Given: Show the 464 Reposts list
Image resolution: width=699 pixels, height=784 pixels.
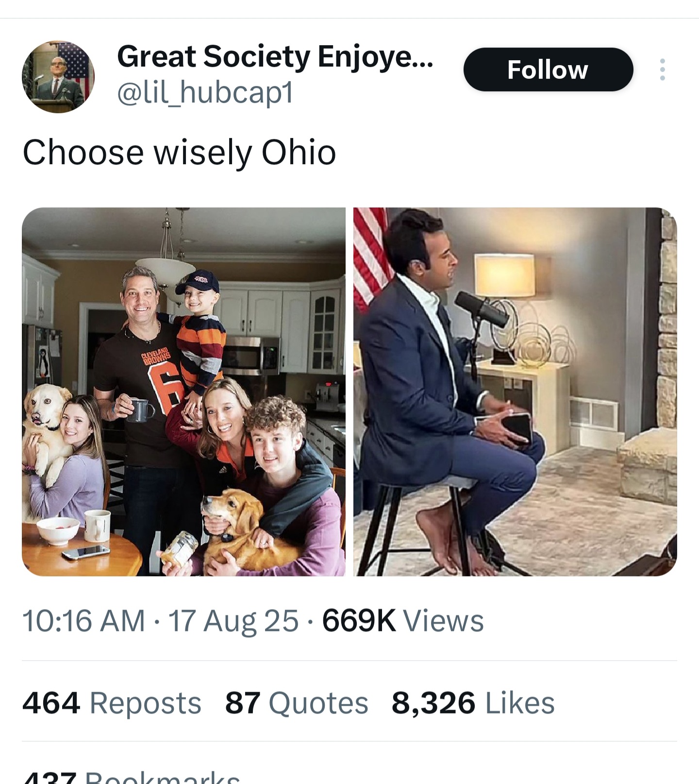Looking at the screenshot, I should click(112, 703).
